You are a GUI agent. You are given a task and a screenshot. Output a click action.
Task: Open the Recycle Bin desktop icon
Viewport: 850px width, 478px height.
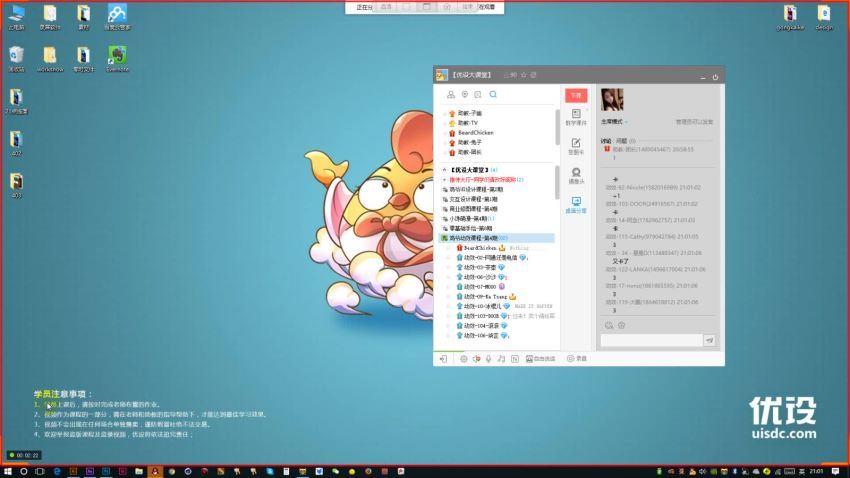[x=16, y=59]
